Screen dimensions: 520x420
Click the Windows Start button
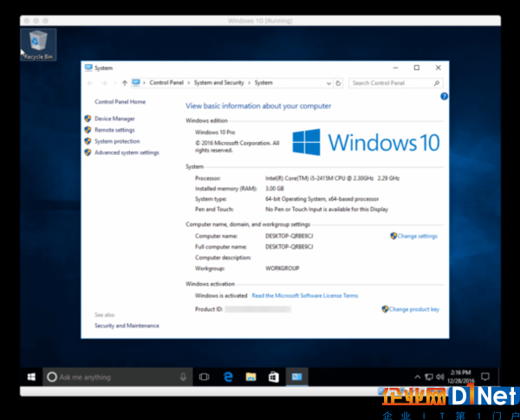click(x=31, y=377)
